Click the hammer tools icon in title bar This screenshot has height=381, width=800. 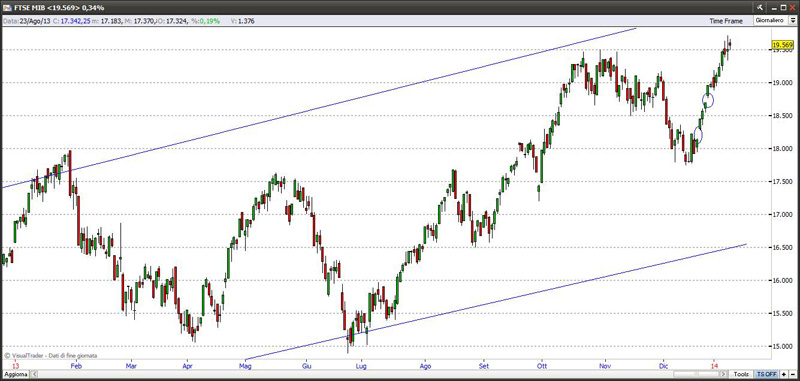[x=760, y=7]
